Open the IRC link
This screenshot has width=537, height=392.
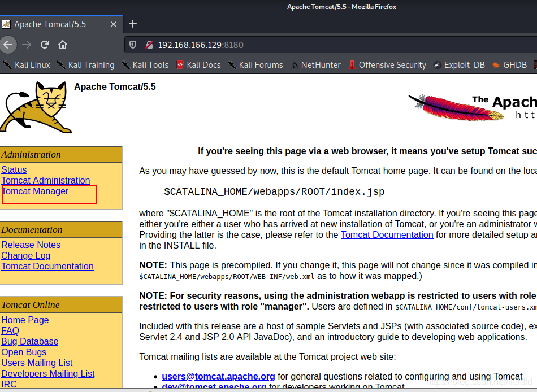9,384
